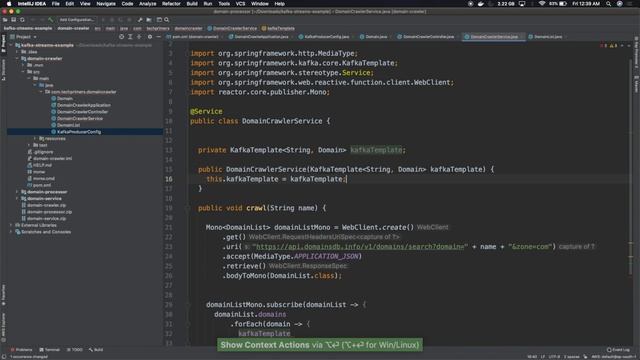Viewport: 640px width, 360px height.
Task: Select Domain class in project tree
Action: (65, 98)
